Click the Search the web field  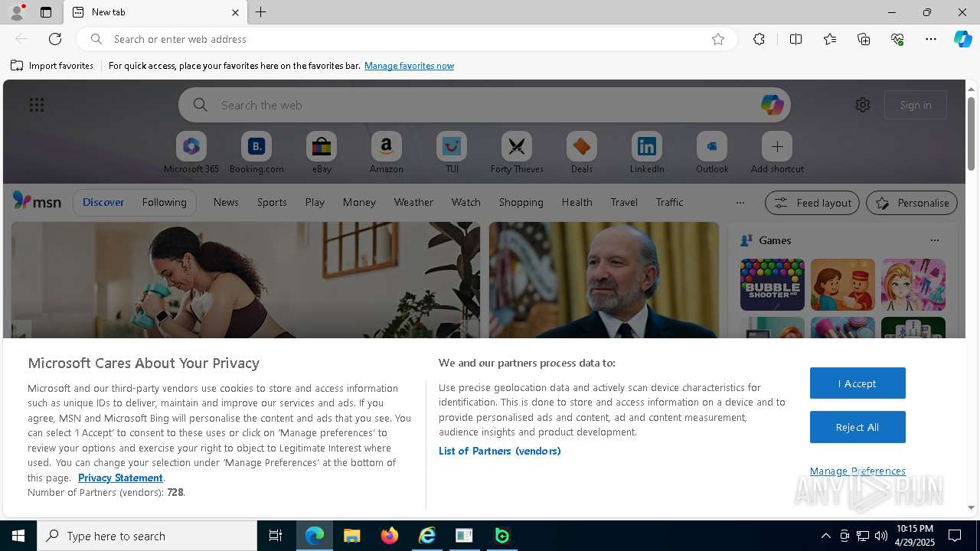[x=485, y=105]
